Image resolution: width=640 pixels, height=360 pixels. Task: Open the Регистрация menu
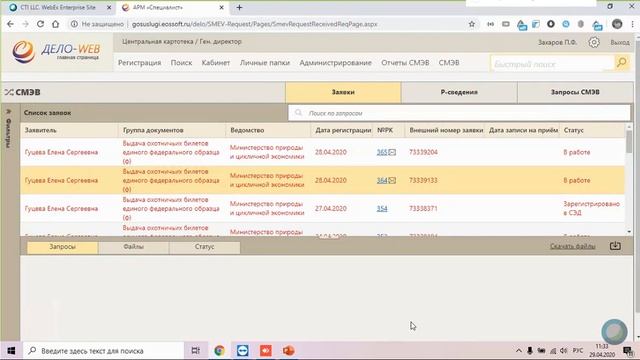140,63
